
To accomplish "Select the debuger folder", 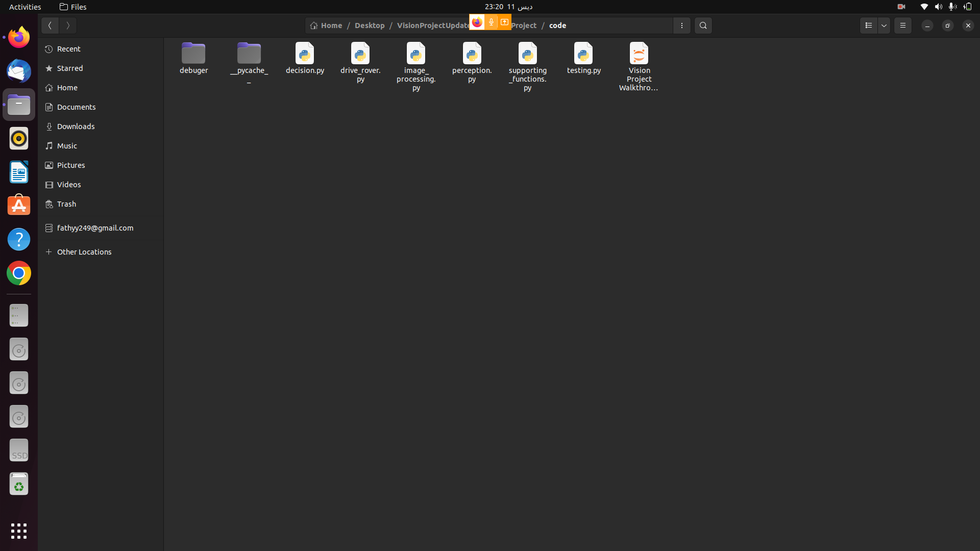I will (x=193, y=58).
